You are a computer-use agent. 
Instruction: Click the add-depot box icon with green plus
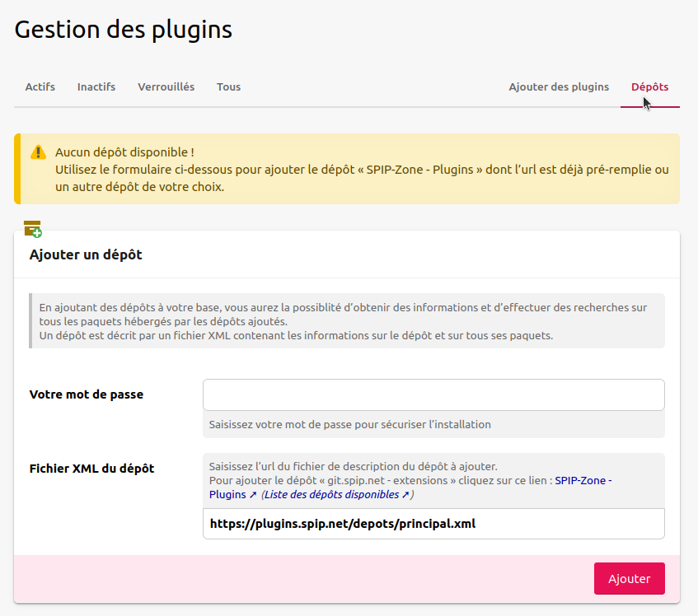point(33,229)
